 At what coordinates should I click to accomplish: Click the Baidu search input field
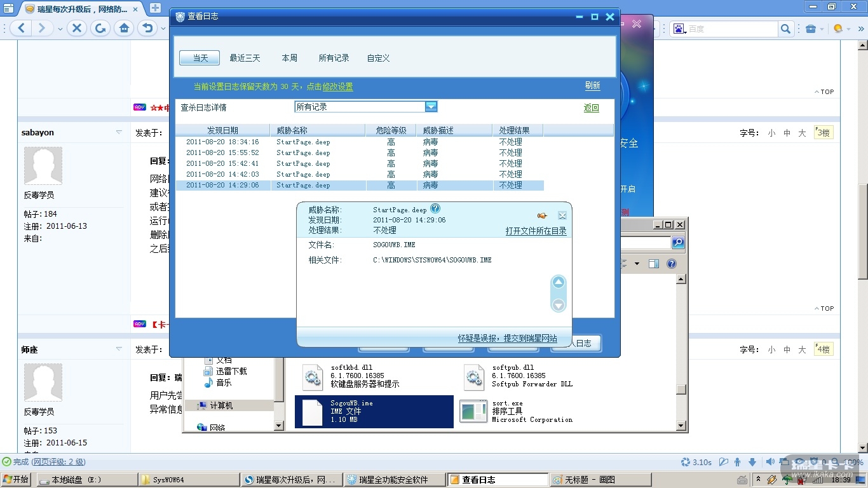[x=731, y=29]
